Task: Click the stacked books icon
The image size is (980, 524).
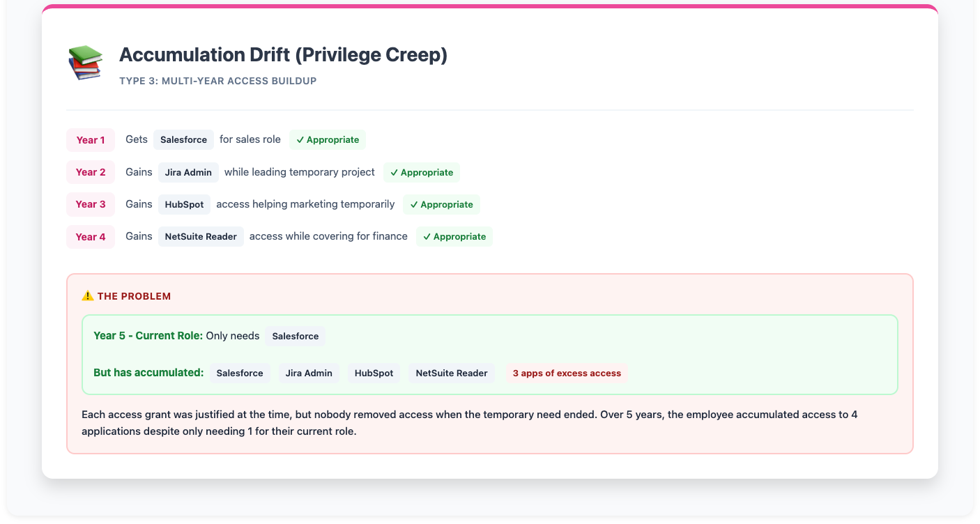Action: pos(85,63)
